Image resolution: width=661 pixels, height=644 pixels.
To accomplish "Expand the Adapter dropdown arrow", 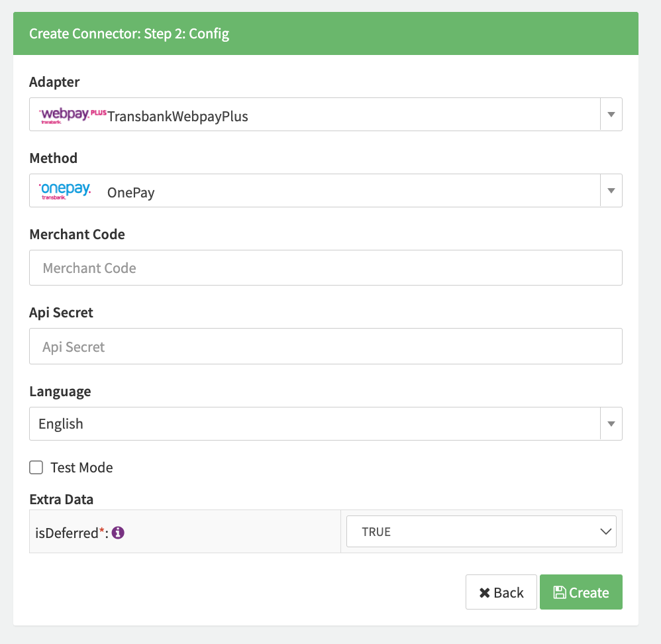I will (x=611, y=115).
